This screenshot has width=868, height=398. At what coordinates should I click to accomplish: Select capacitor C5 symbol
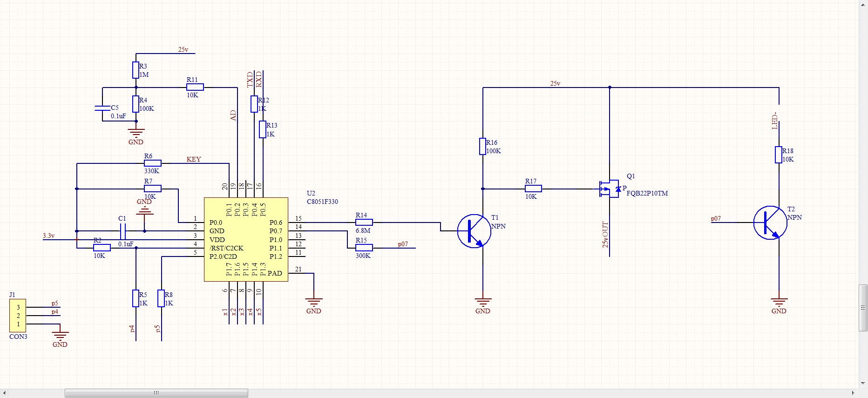coord(102,108)
